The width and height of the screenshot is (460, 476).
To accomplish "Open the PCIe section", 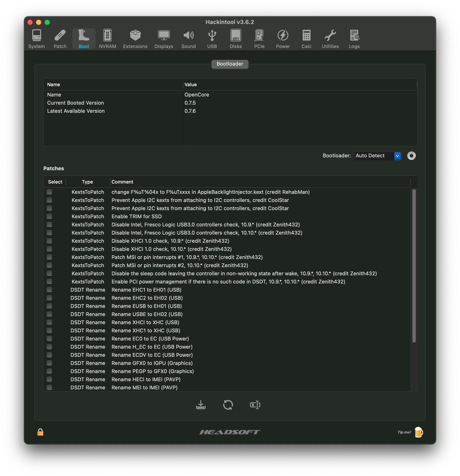I will click(259, 39).
